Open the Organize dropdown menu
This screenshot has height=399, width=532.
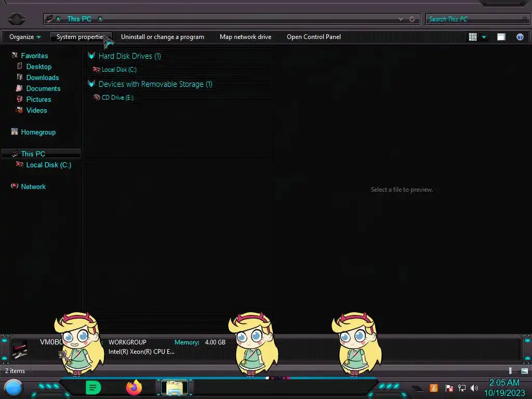(25, 37)
